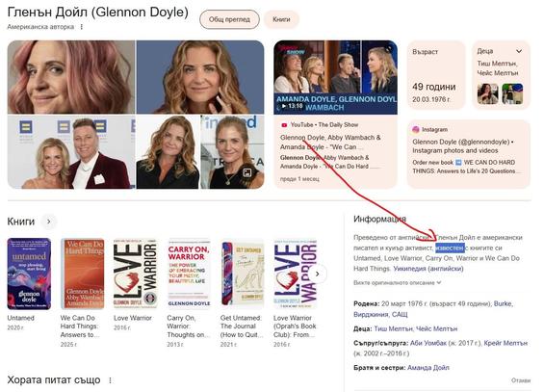This screenshot has width=544, height=392.
Task: Open the Carry On, Warrior book cover
Action: click(189, 274)
